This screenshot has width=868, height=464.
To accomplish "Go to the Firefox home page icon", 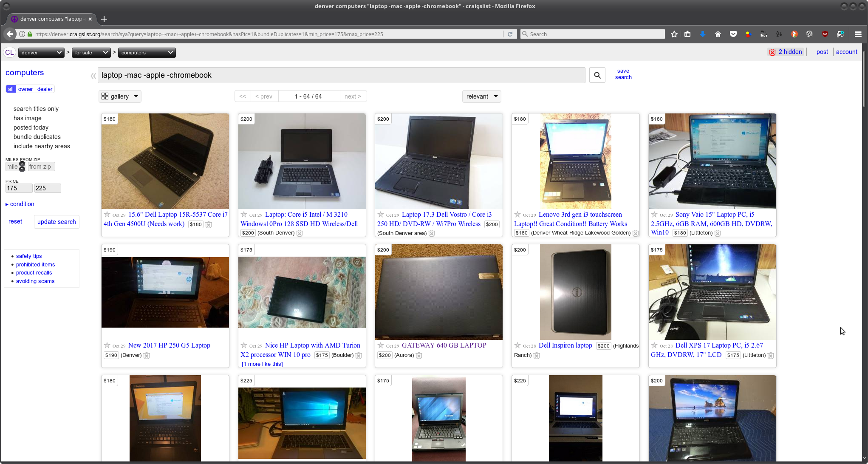I will [x=718, y=34].
